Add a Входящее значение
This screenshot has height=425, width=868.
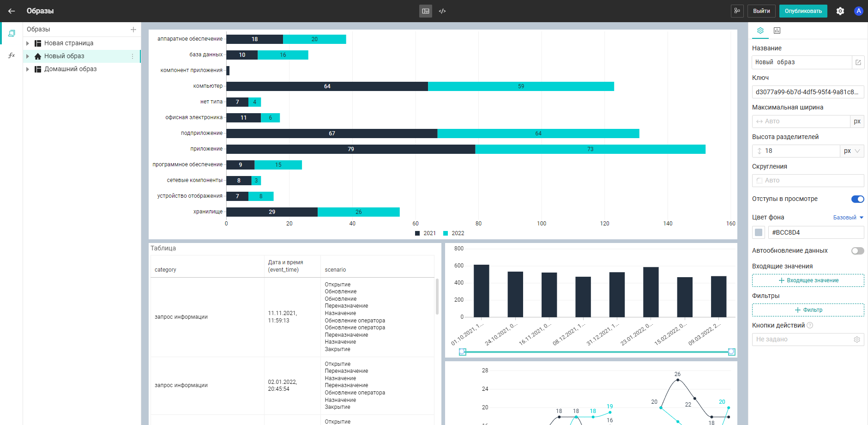point(808,280)
